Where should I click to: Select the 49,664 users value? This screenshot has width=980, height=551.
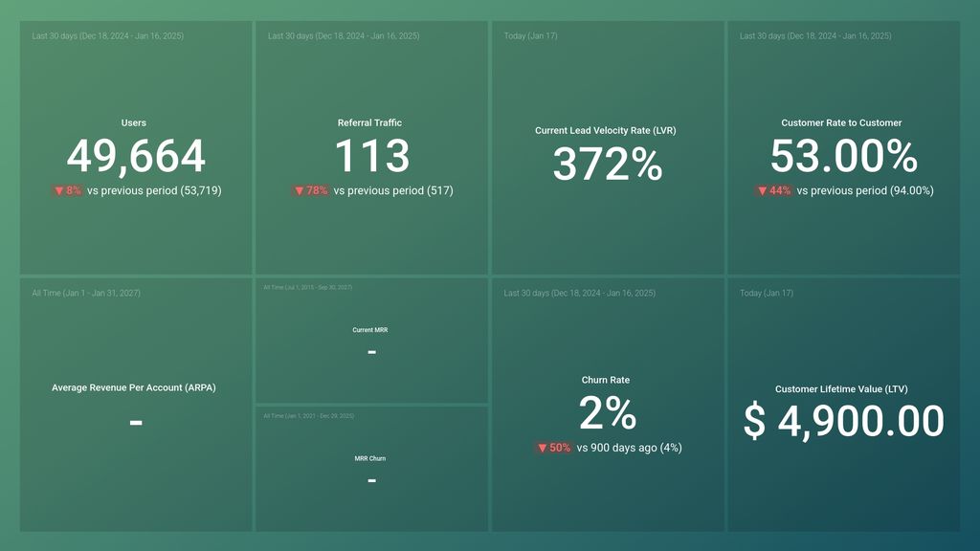[x=136, y=156]
